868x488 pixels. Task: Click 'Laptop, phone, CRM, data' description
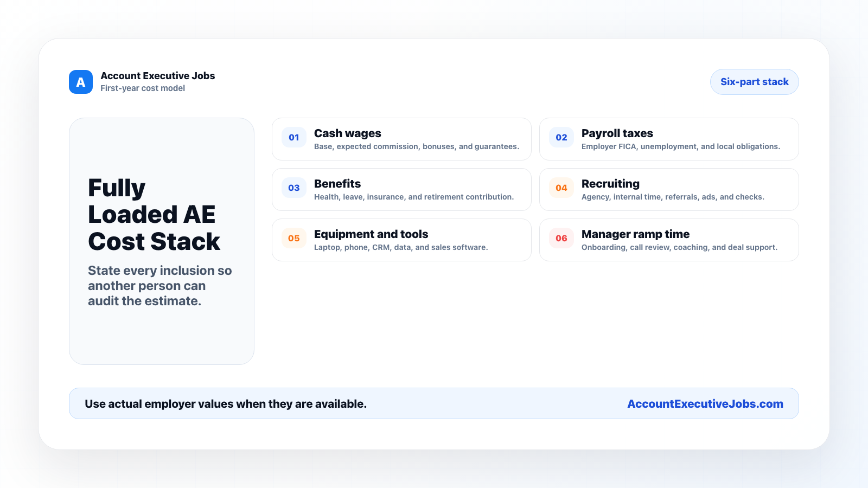[401, 247]
